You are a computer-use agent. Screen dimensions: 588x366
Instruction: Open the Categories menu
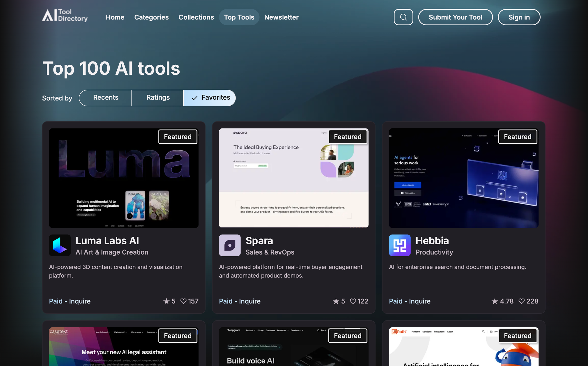coord(151,17)
